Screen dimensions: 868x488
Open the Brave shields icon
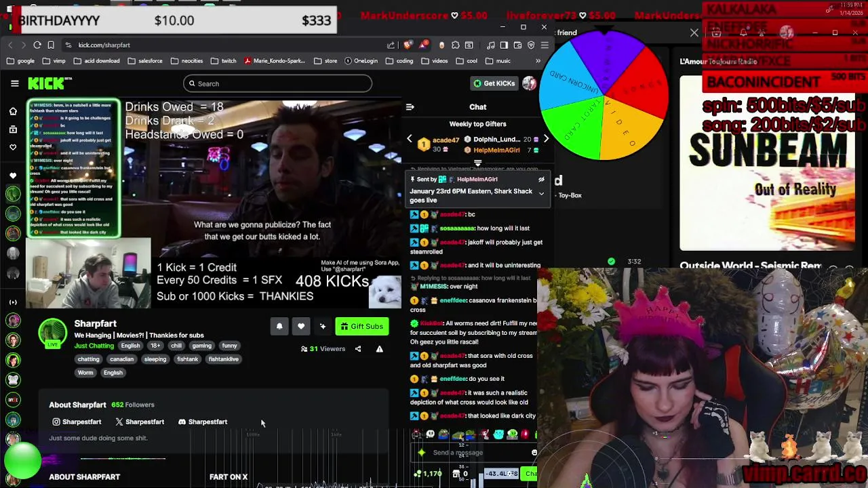pyautogui.click(x=408, y=45)
